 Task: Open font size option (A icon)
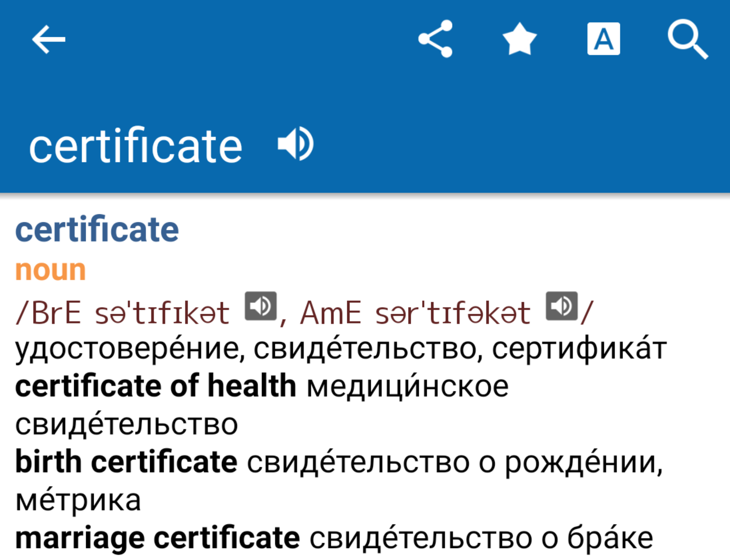tap(603, 39)
